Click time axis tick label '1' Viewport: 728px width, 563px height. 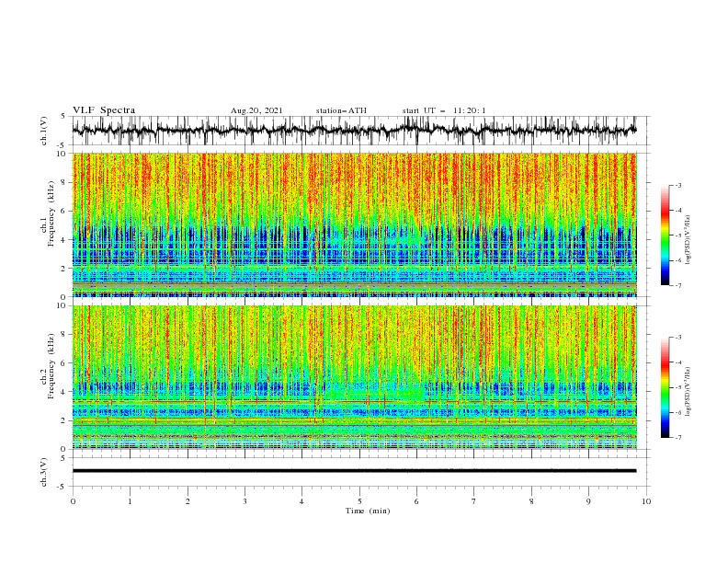coord(130,501)
